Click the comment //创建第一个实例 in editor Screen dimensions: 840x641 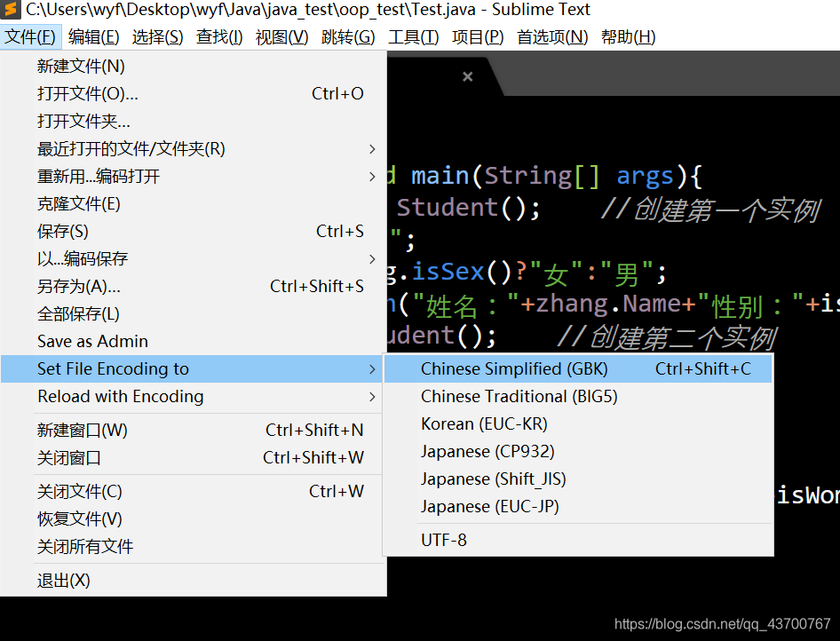711,210
